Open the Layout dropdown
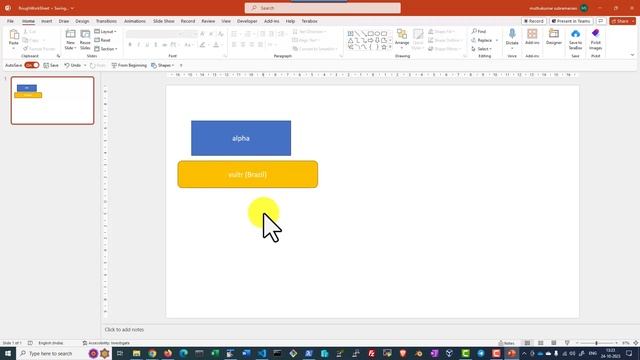The width and height of the screenshot is (640, 360). (105, 31)
